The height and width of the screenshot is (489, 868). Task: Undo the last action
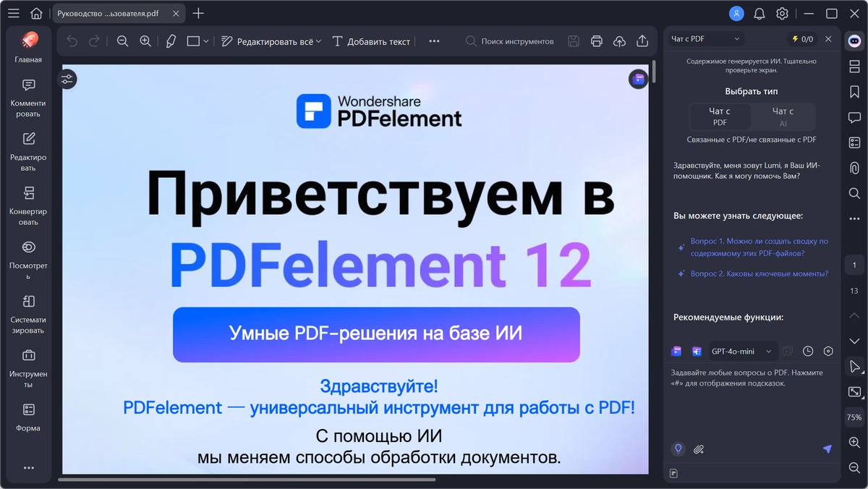(x=72, y=41)
